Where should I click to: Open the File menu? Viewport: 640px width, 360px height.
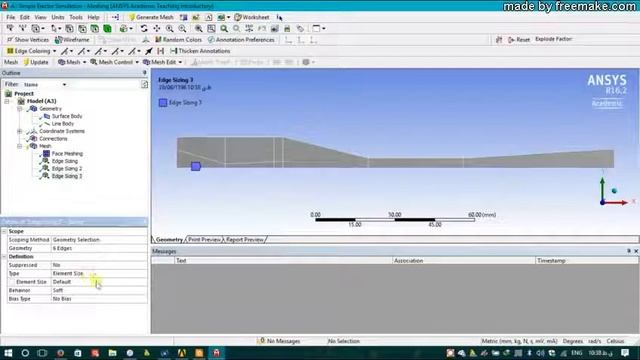point(10,17)
